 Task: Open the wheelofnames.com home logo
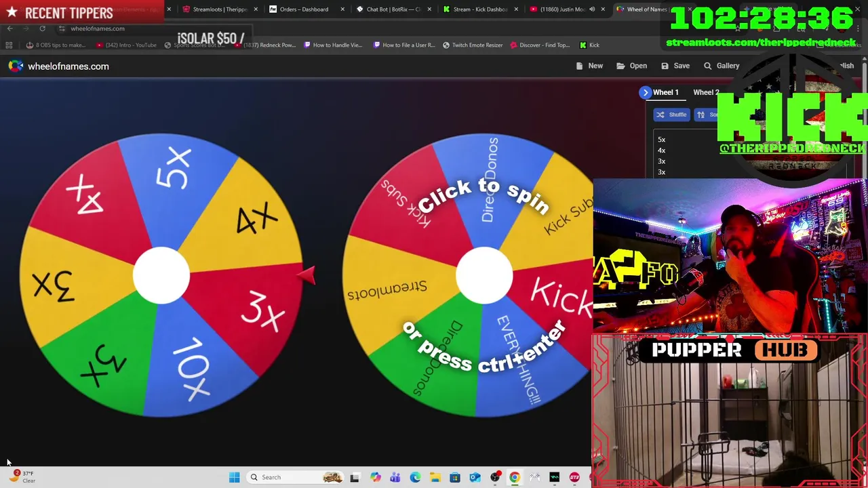coord(58,66)
